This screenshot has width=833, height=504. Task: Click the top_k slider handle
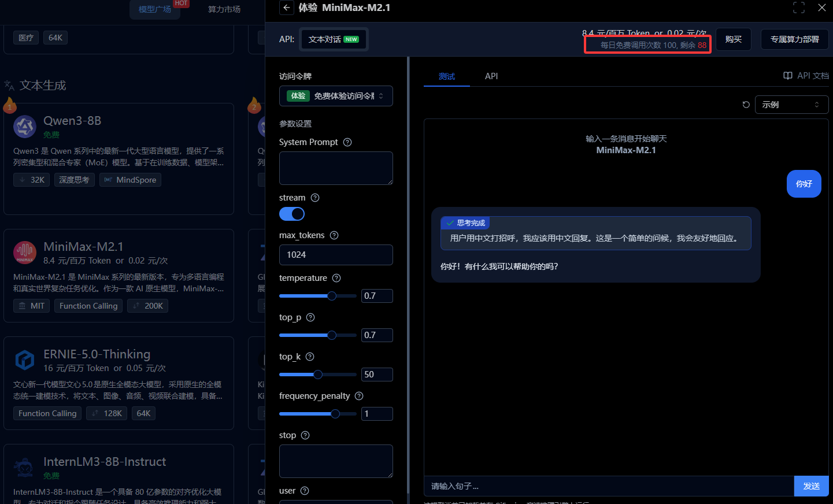[318, 375]
